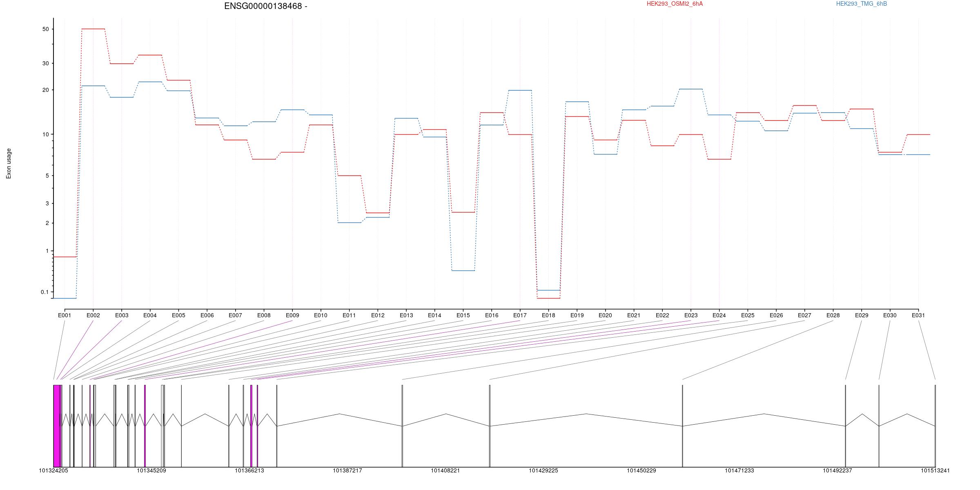The width and height of the screenshot is (980, 490).
Task: Click exon label E001
Action: coord(65,315)
